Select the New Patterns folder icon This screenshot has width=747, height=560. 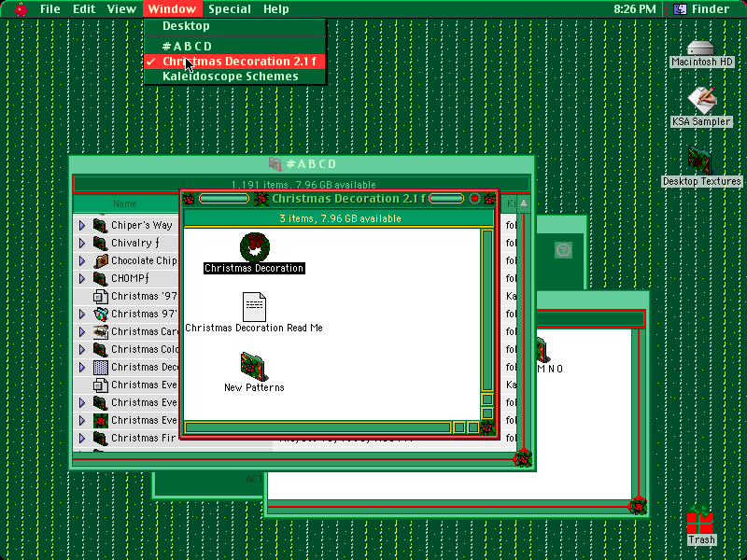(x=252, y=366)
